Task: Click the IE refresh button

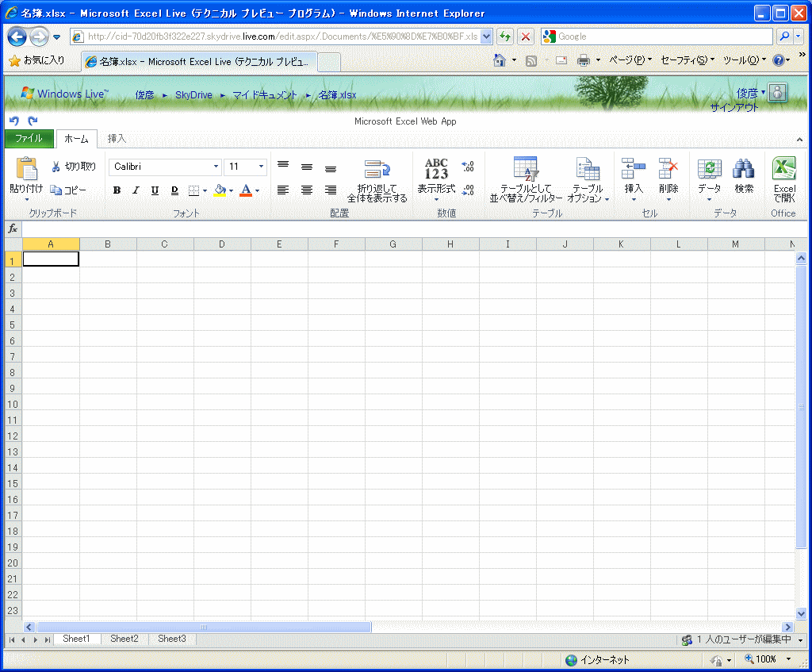Action: point(505,36)
